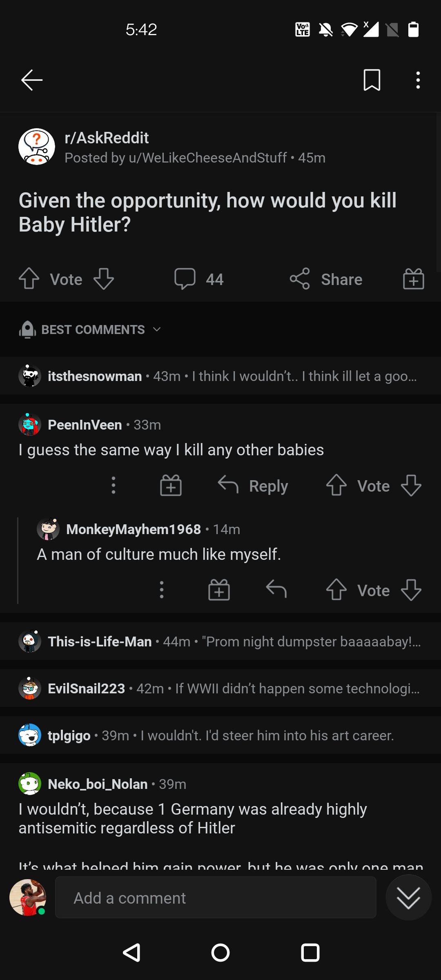
Task: Reply to PeenInVeen's comment
Action: click(253, 486)
